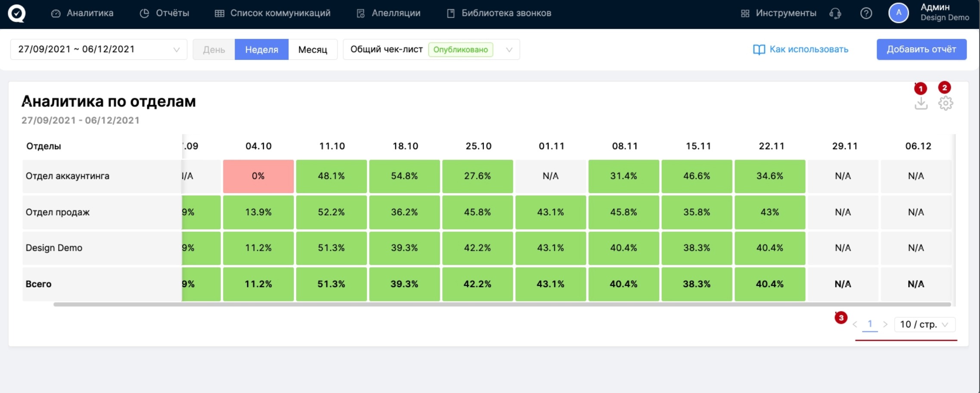The height and width of the screenshot is (393, 980).
Task: Download the report with the download icon
Action: click(921, 103)
